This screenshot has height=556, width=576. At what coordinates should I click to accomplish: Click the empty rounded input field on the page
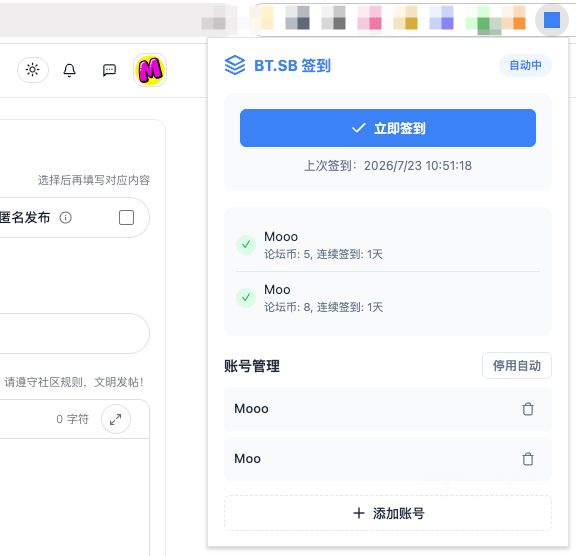[x=75, y=333]
